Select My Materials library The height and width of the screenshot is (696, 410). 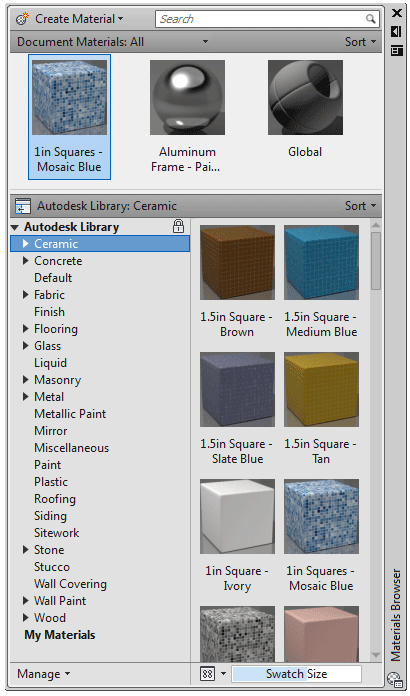[60, 635]
